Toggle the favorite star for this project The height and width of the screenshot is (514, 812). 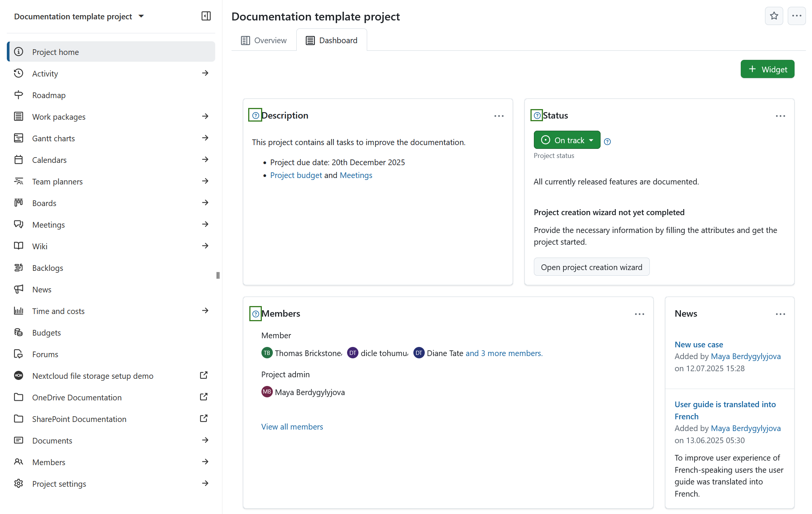tap(774, 16)
